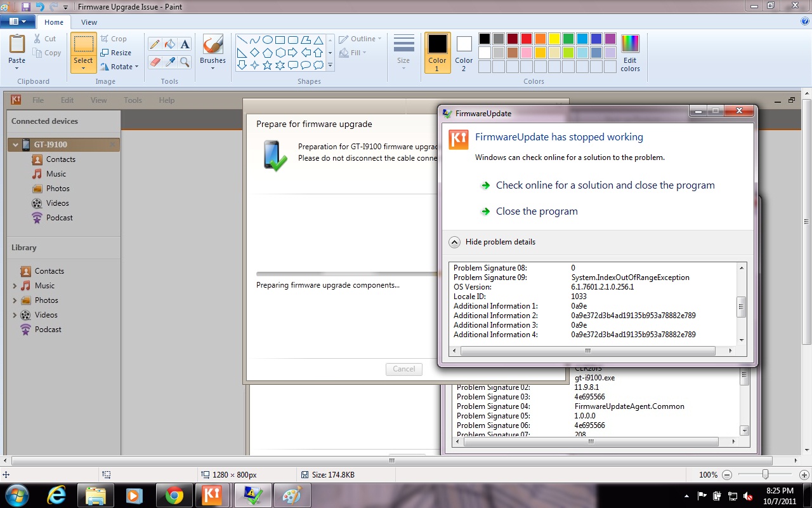Choose the Cloud callout shape
The image size is (812, 508).
(x=318, y=65)
